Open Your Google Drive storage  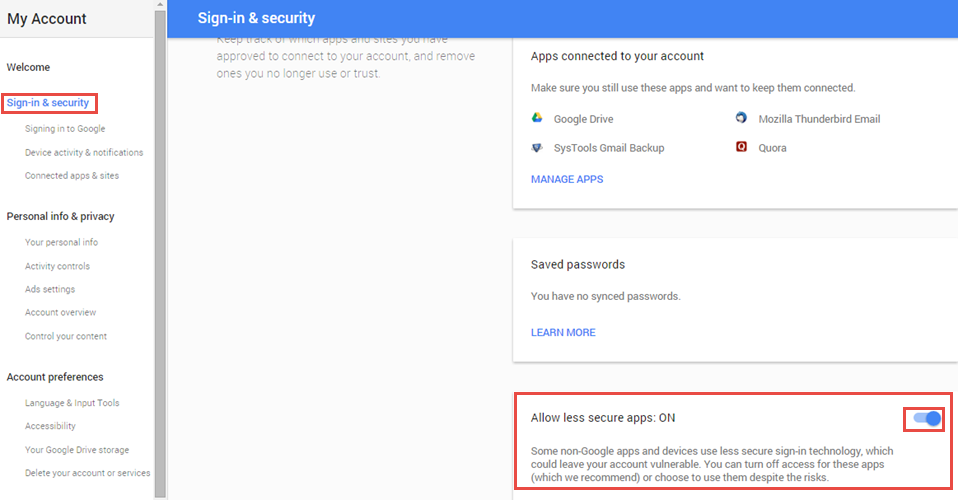77,450
